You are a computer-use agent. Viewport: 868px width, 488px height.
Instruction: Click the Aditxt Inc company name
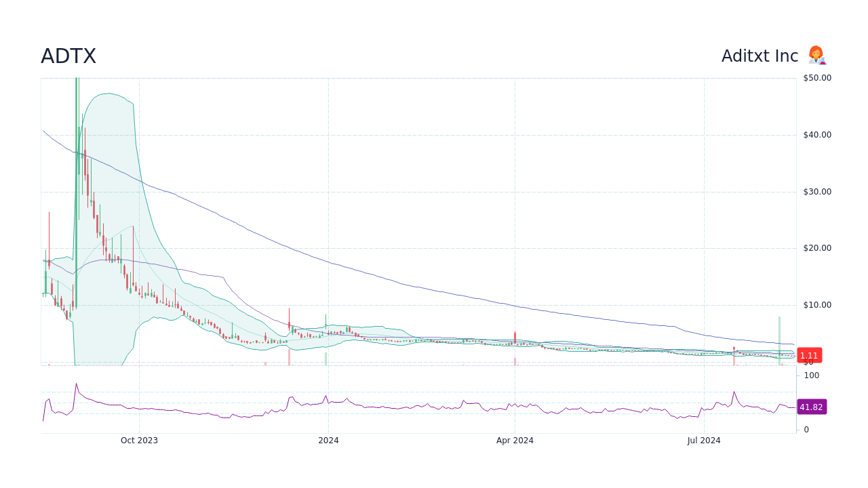pyautogui.click(x=759, y=56)
